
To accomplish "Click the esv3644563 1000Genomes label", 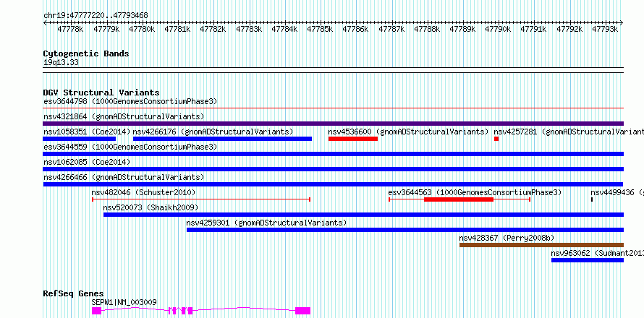I will pos(475,192).
